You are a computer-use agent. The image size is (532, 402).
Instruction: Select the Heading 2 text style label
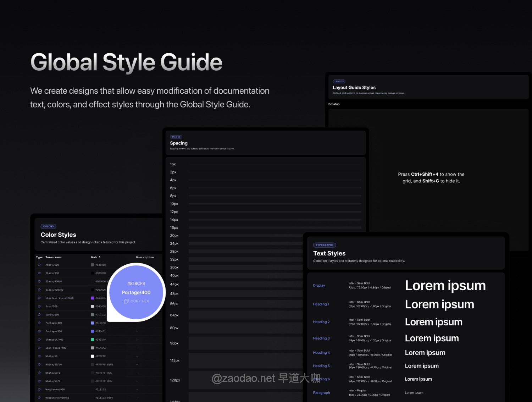coord(321,322)
